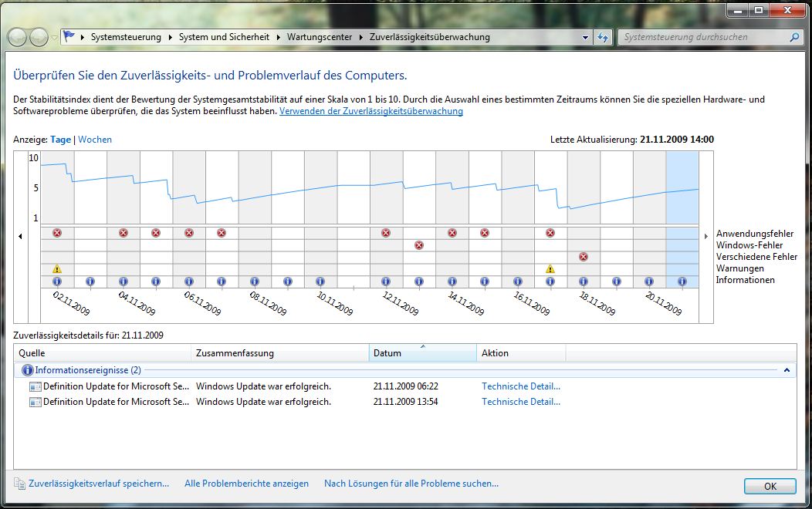
Task: Select application error icon on 15.11.2009
Action: click(x=485, y=233)
